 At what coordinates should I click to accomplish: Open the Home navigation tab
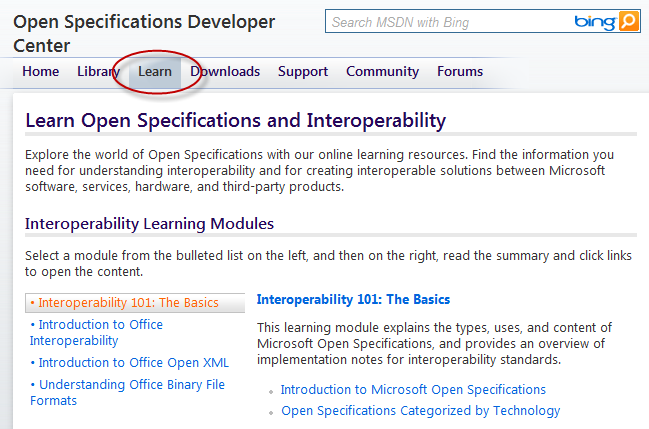41,71
